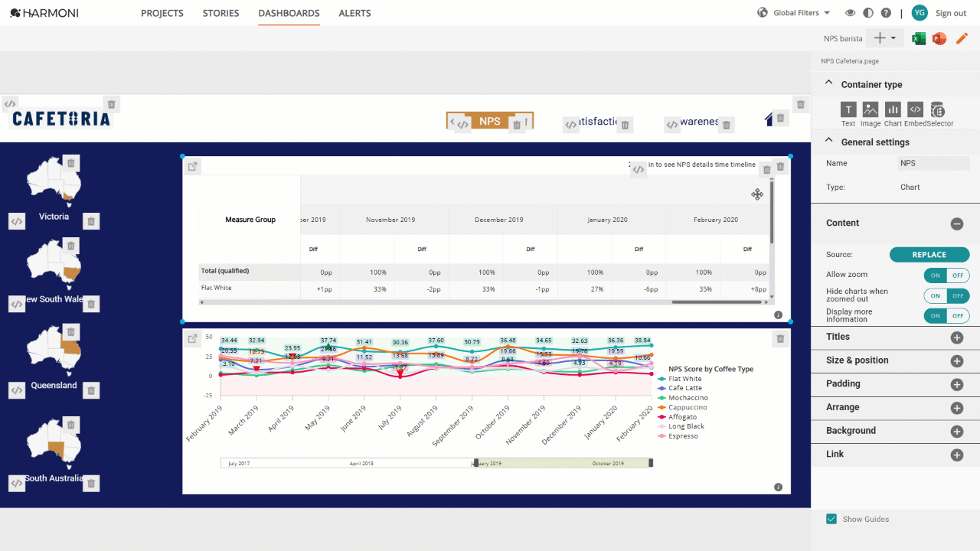Click the orange pencil edit icon

[962, 38]
